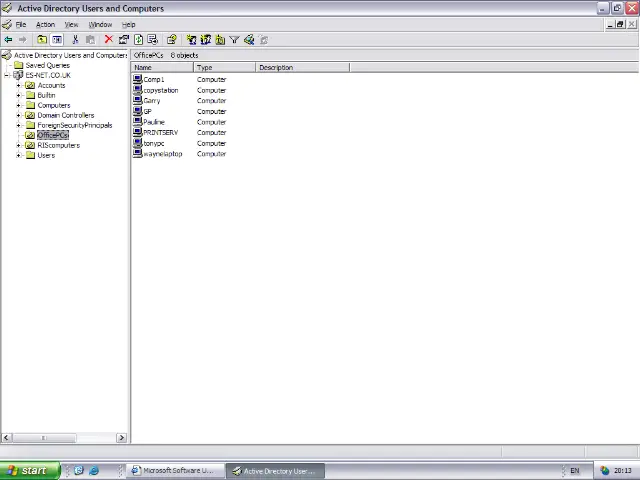Click the create new organizational unit icon

pos(220,40)
